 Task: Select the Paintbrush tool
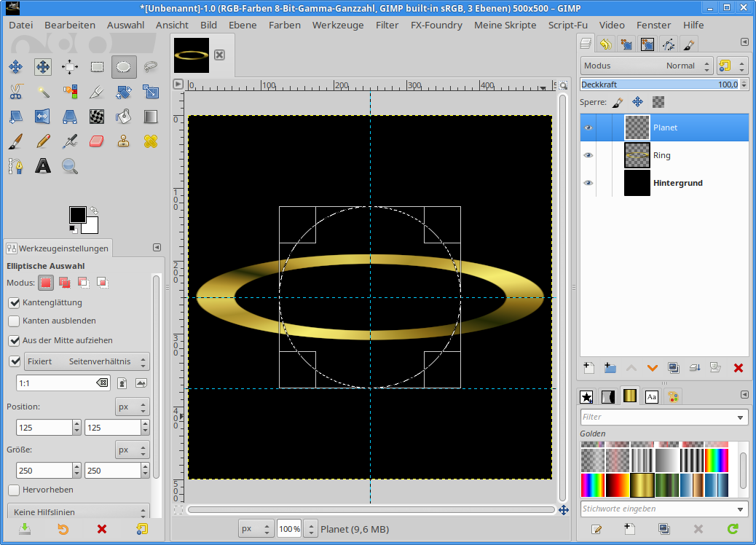point(15,141)
